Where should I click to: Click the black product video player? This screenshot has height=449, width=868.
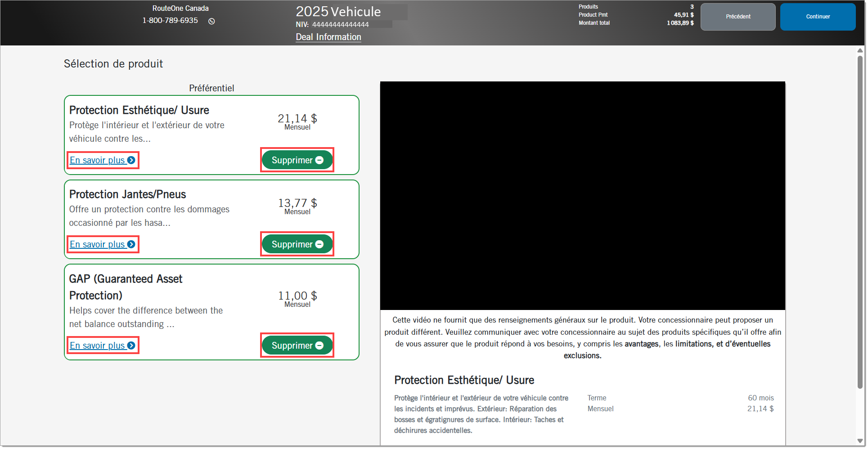pos(582,196)
